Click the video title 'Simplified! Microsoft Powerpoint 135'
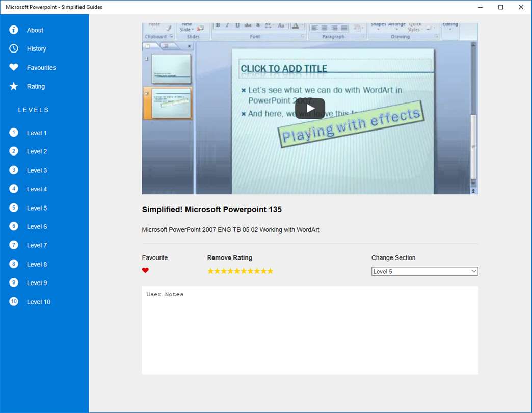 pyautogui.click(x=211, y=210)
